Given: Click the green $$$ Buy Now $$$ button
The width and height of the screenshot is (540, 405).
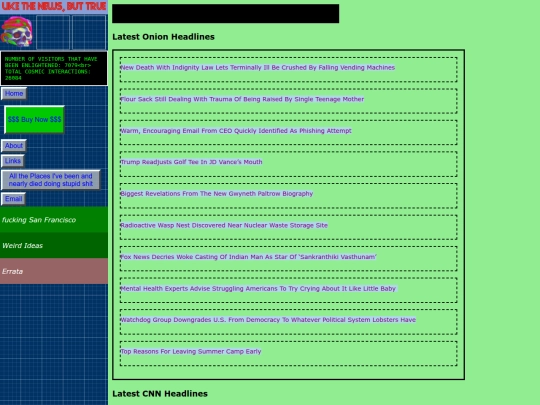Looking at the screenshot, I should coord(34,120).
